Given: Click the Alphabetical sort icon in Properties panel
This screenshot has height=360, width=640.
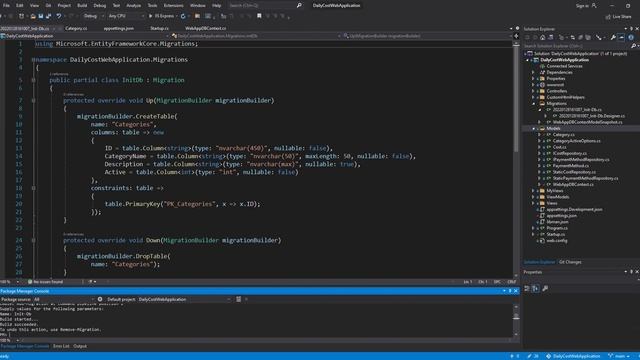Looking at the screenshot, I should click(x=536, y=289).
